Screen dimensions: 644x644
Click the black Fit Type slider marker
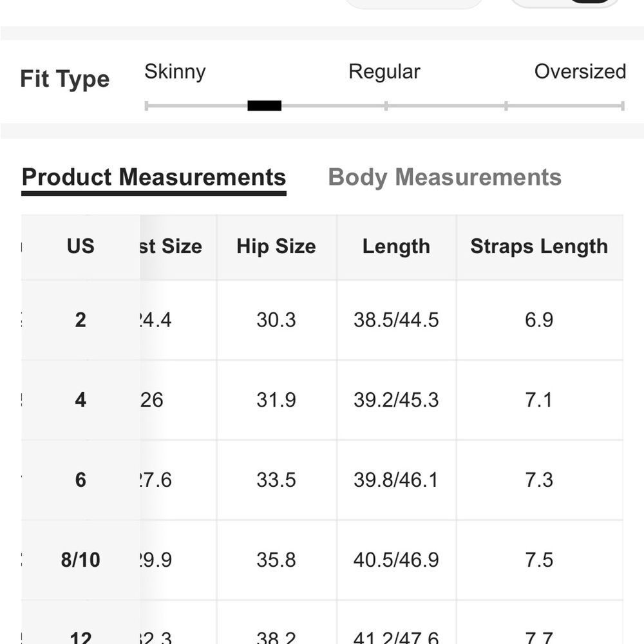coord(264,106)
